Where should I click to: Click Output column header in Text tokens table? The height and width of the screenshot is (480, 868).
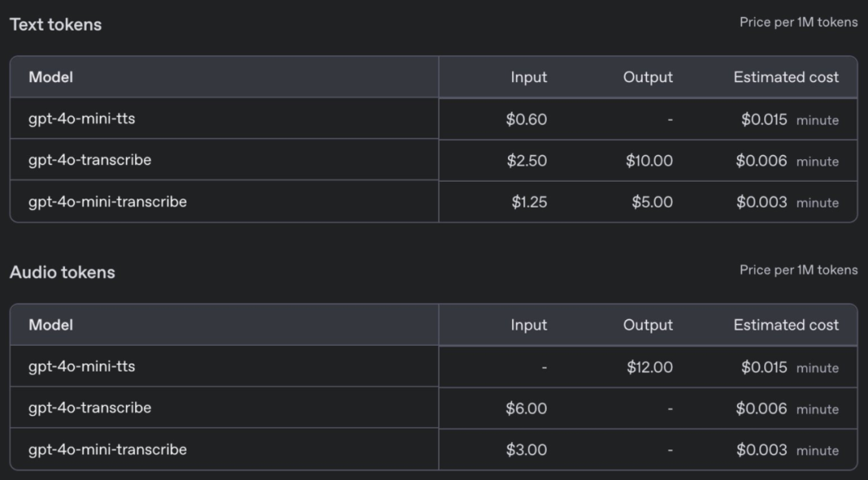pos(648,77)
